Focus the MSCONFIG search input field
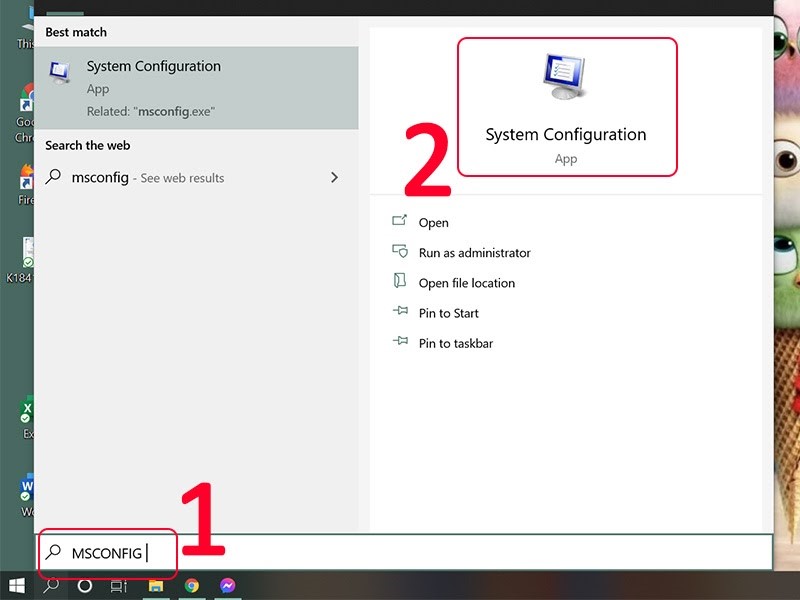The image size is (800, 600). tap(405, 553)
